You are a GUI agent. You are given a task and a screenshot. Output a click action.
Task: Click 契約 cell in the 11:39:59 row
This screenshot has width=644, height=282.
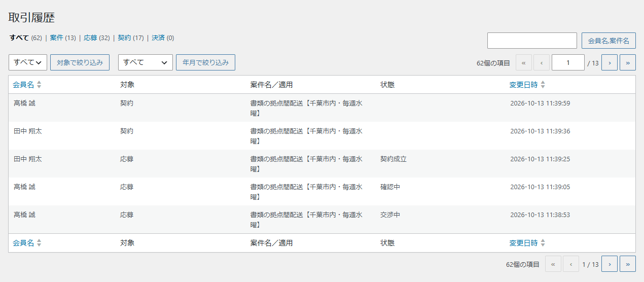tap(127, 103)
